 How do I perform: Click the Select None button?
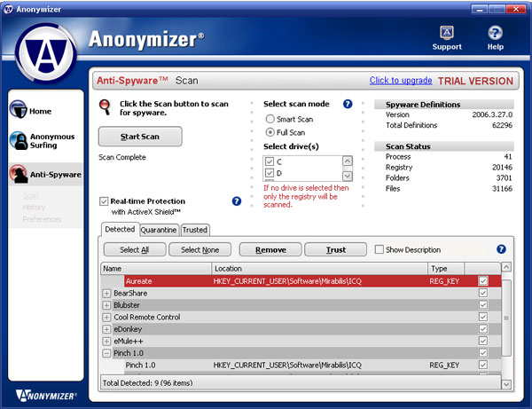point(199,250)
